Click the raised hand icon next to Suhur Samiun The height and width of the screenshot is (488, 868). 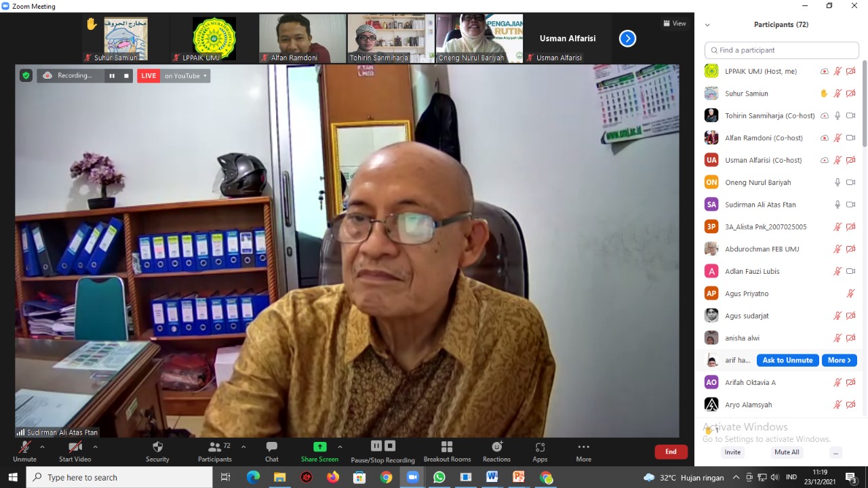[x=824, y=94]
